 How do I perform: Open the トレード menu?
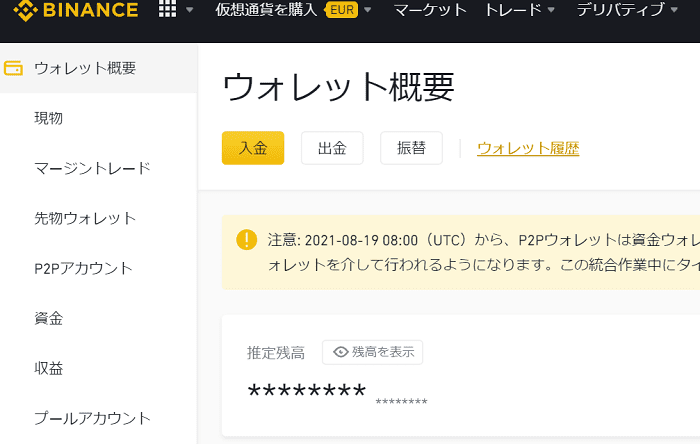tap(513, 10)
